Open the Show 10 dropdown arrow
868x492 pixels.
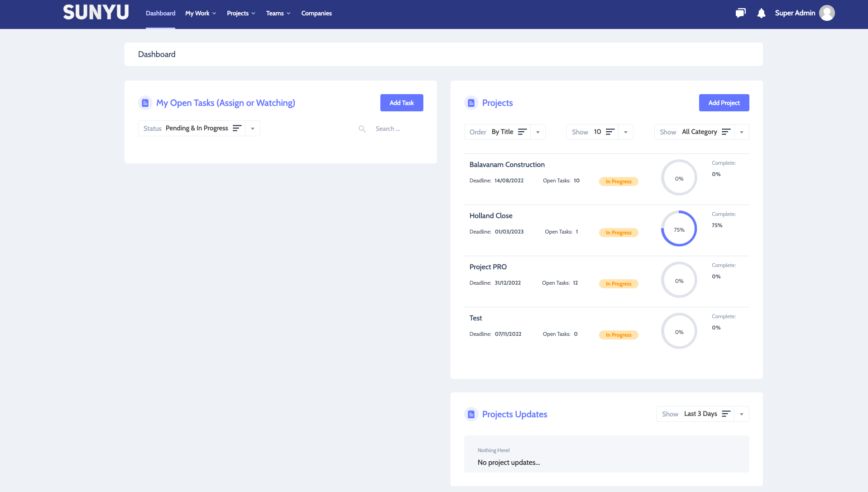626,132
